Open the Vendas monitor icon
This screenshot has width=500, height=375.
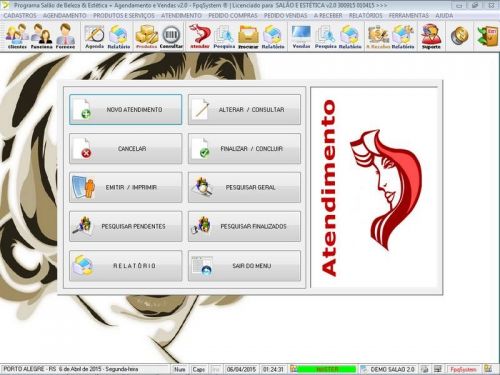point(301,37)
